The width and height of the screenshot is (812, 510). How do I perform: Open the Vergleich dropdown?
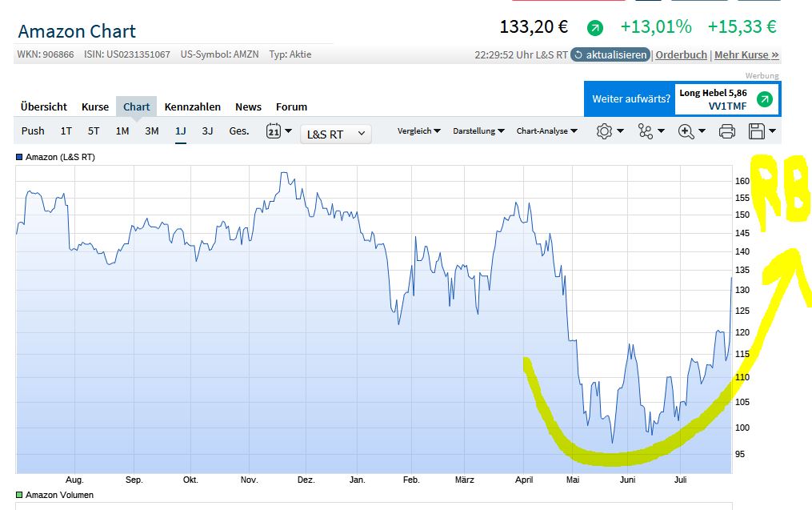tap(419, 131)
